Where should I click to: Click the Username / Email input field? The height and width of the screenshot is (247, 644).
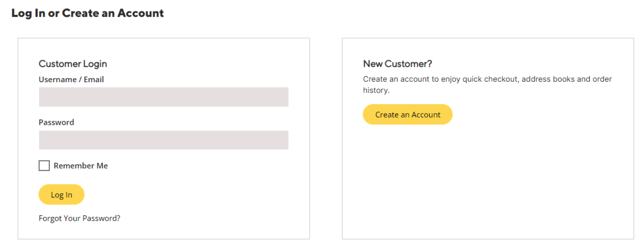click(x=163, y=97)
